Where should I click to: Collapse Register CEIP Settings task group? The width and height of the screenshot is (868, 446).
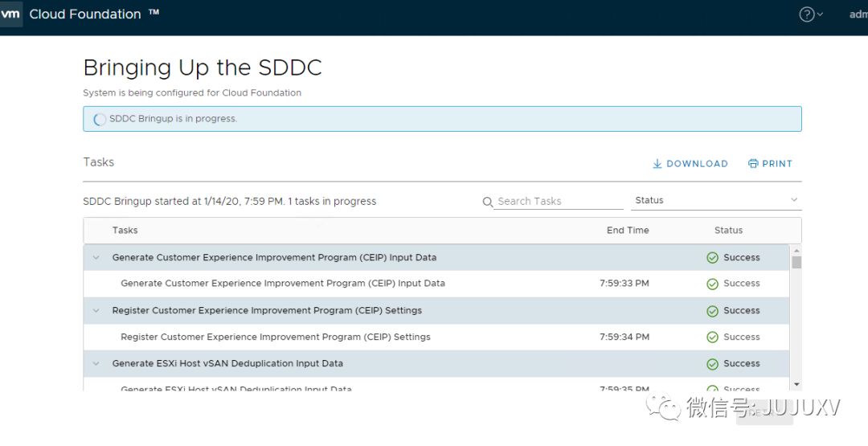[x=96, y=311]
